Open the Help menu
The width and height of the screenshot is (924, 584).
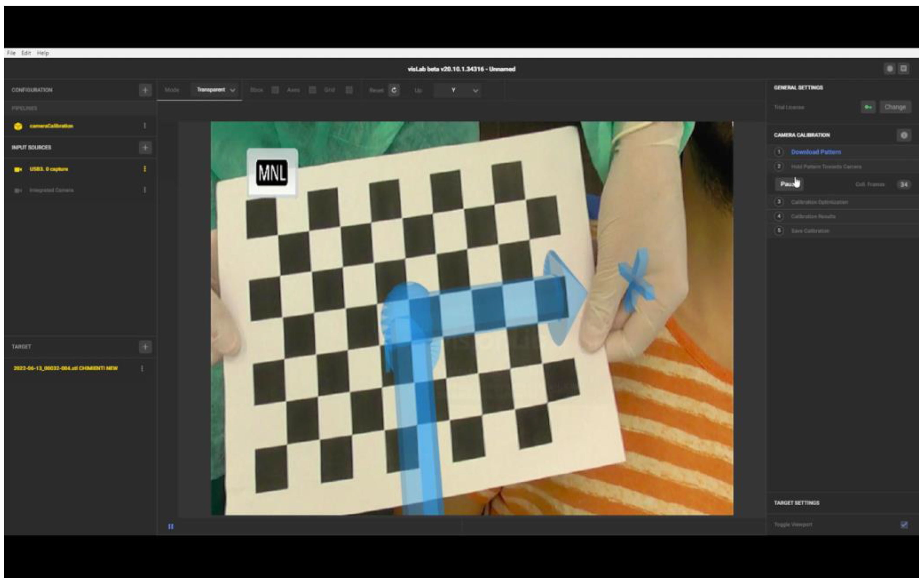tap(43, 53)
